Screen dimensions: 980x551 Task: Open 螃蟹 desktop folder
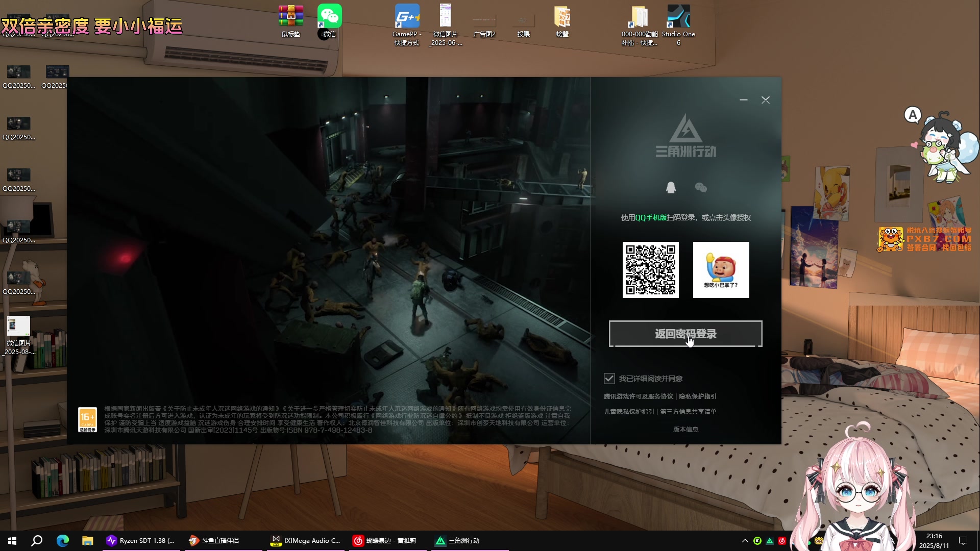(562, 21)
